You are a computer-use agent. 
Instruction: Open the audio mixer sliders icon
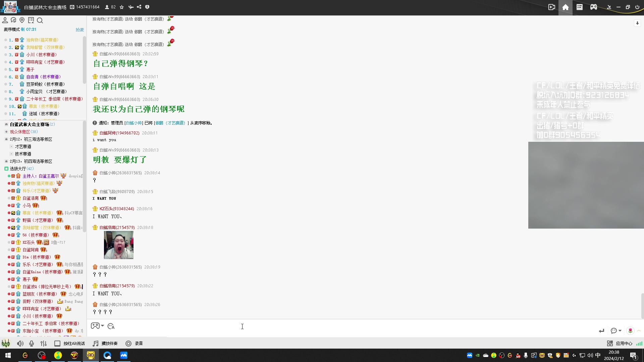pyautogui.click(x=44, y=344)
